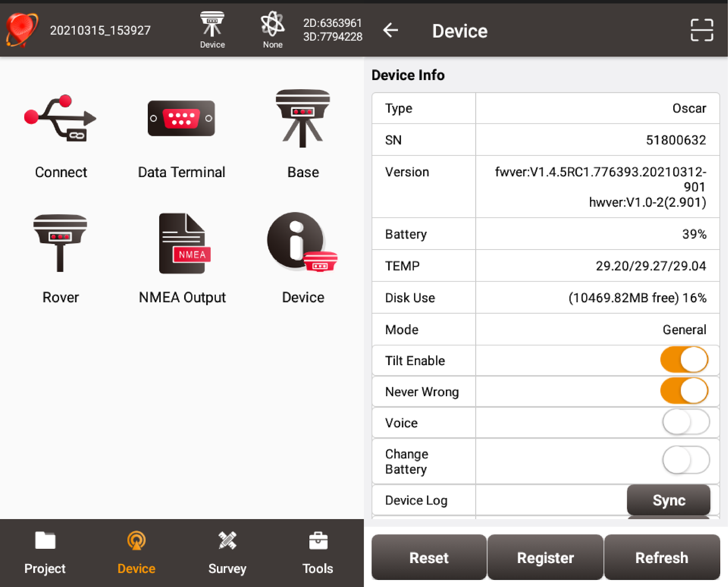Viewport: 728px width, 587px height.
Task: Click the satellite None status icon
Action: pos(272,30)
